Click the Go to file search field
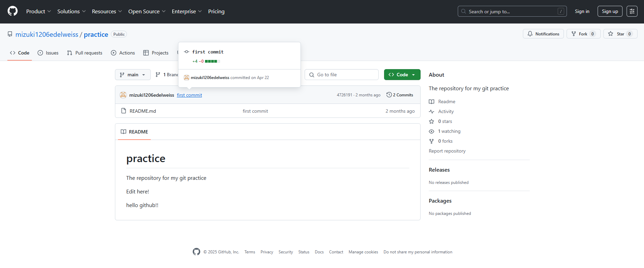 click(x=341, y=75)
